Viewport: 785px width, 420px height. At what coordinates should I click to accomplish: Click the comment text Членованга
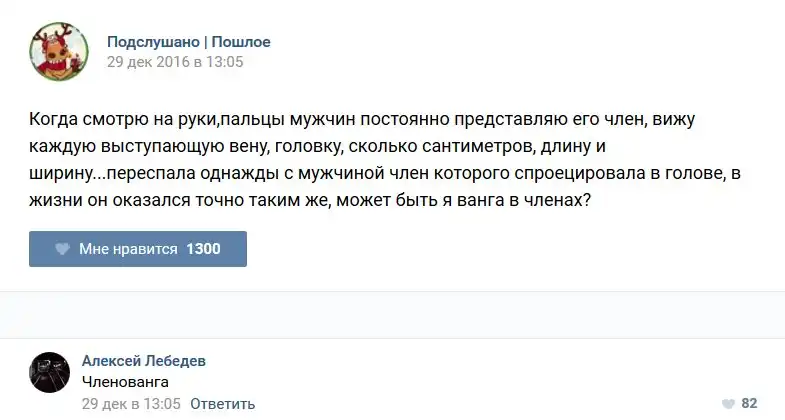[x=125, y=382]
